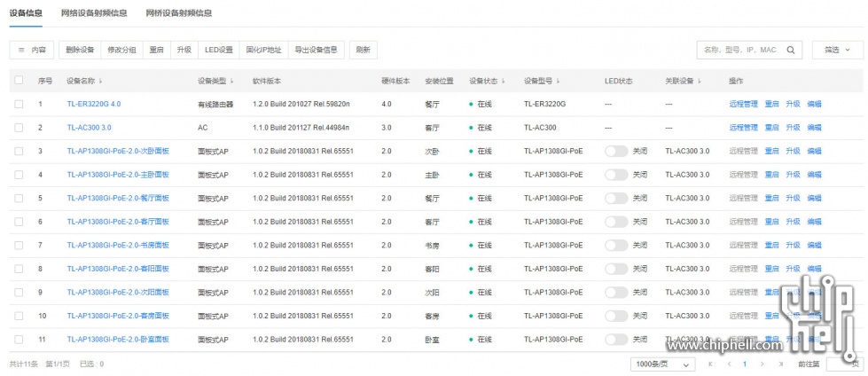Toggle LED switch for 书房面板 AP
This screenshot has width=868, height=376.
616,246
